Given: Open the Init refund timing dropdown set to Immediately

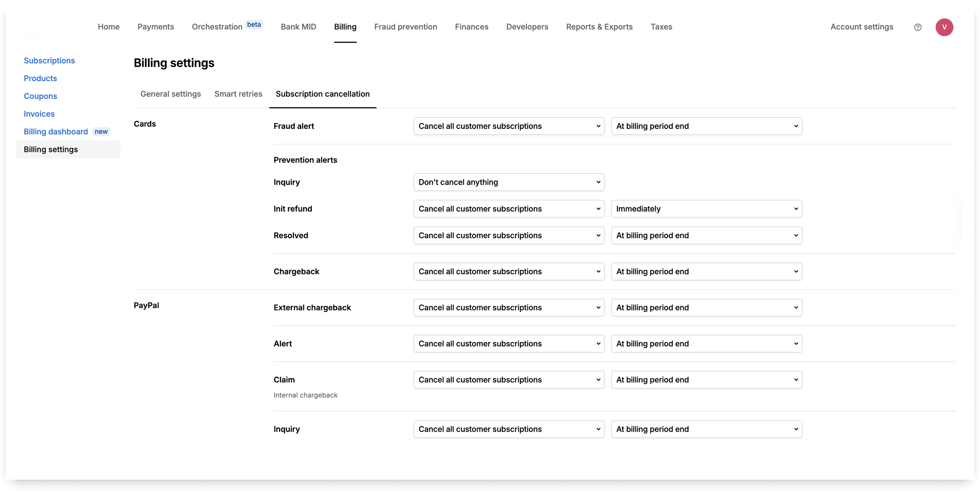Looking at the screenshot, I should point(706,208).
